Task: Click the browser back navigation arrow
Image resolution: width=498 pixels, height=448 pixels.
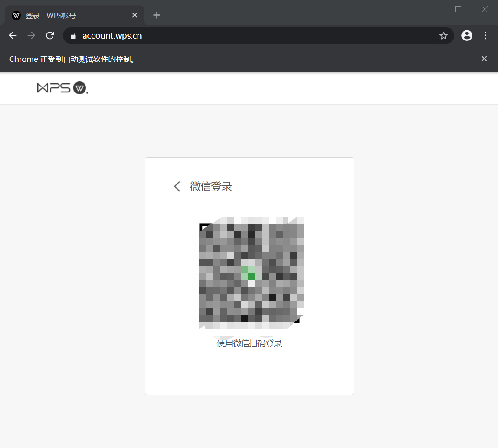Action: 12,35
